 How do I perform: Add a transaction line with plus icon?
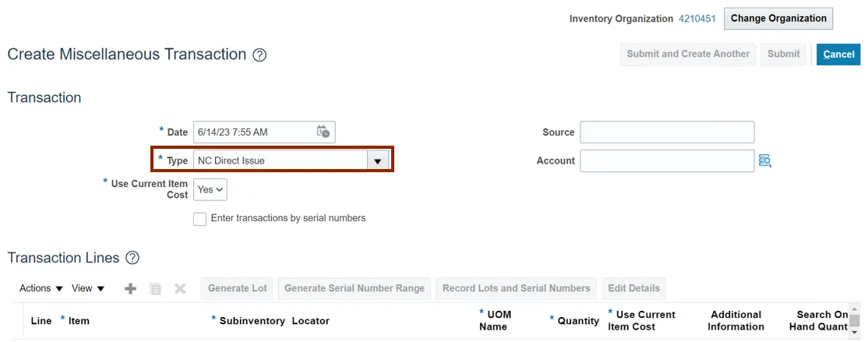(131, 288)
